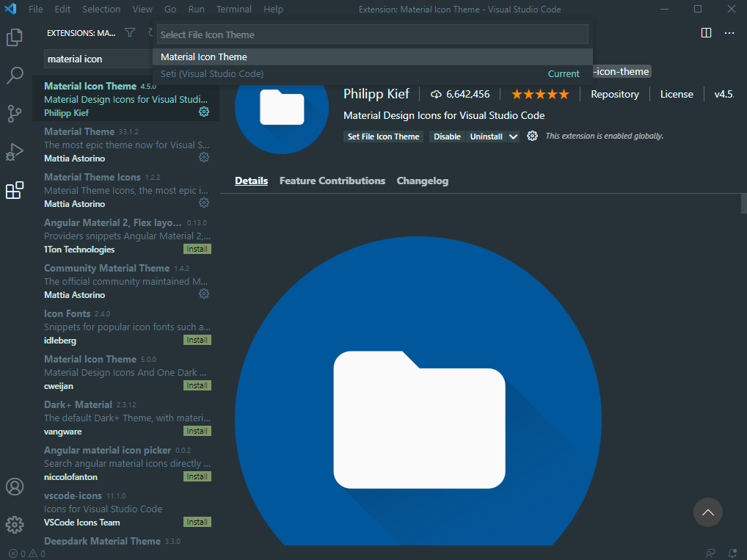The width and height of the screenshot is (747, 560).
Task: Expand the Uninstall dropdown arrow
Action: point(513,137)
